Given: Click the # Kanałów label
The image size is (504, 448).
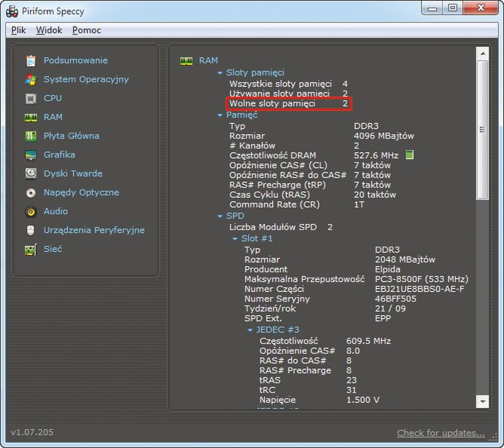Looking at the screenshot, I should [x=252, y=146].
